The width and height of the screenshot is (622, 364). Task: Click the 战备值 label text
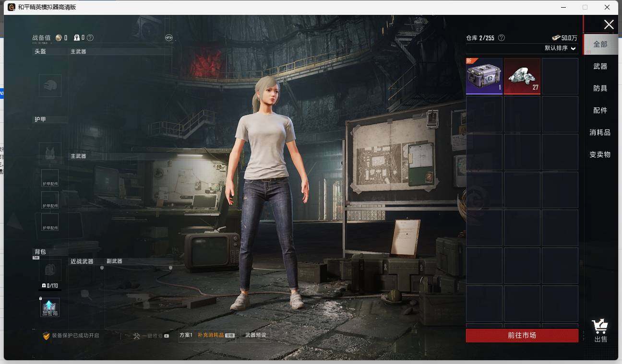[41, 38]
